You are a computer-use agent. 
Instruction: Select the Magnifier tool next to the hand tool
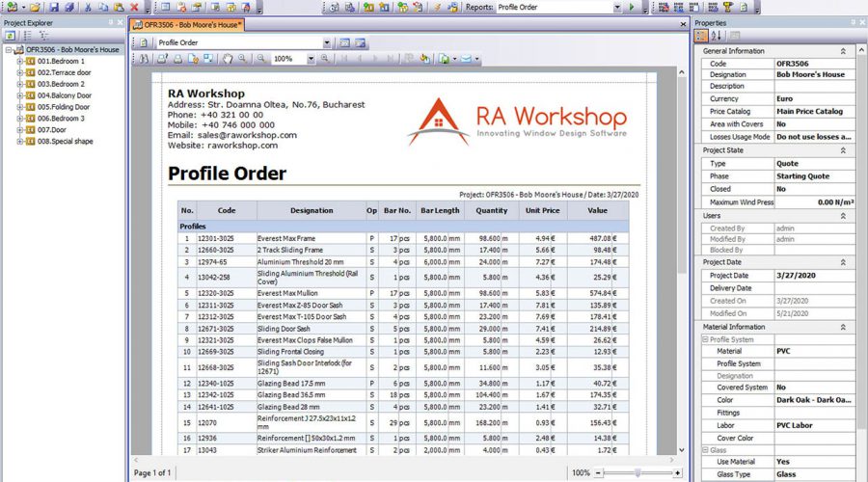(x=242, y=58)
